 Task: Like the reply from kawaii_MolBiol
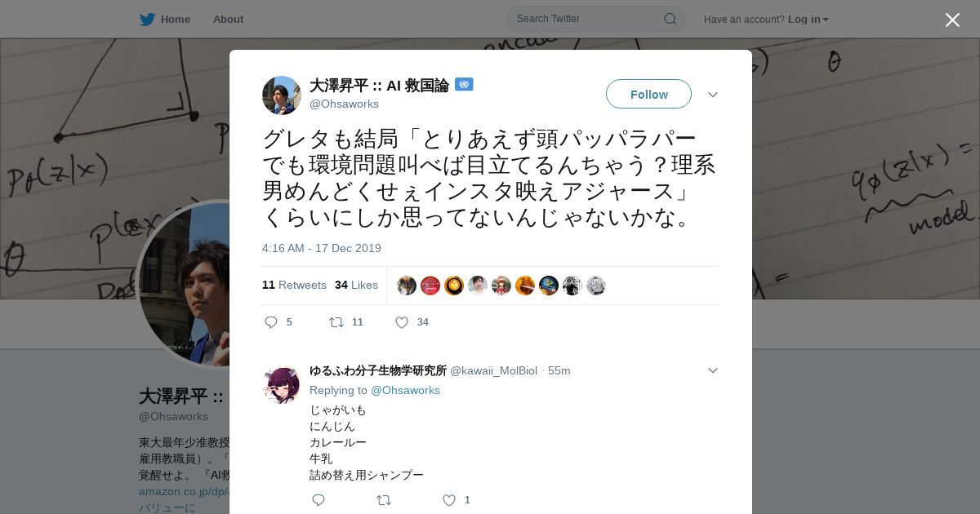tap(449, 500)
